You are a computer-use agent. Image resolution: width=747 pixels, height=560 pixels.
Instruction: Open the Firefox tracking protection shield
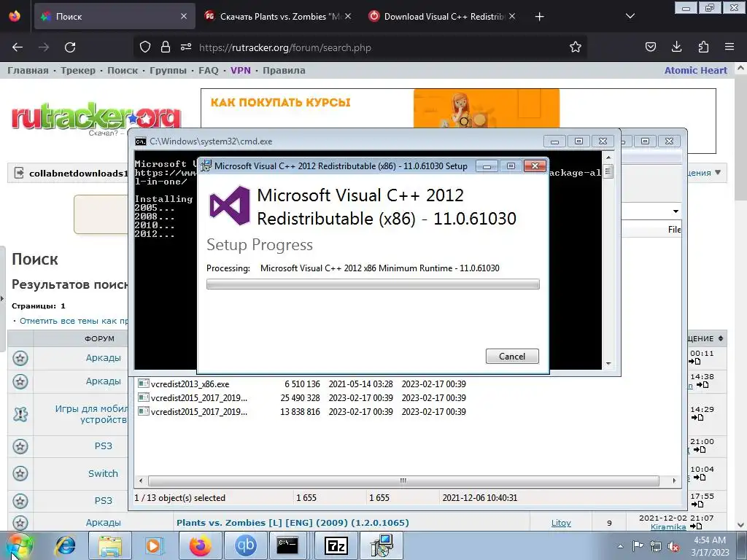(145, 47)
